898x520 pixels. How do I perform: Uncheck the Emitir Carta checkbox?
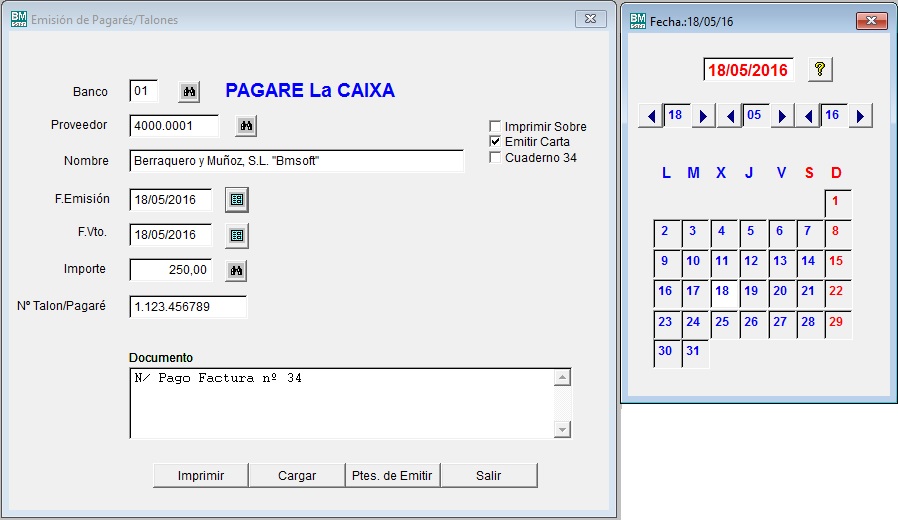(495, 142)
